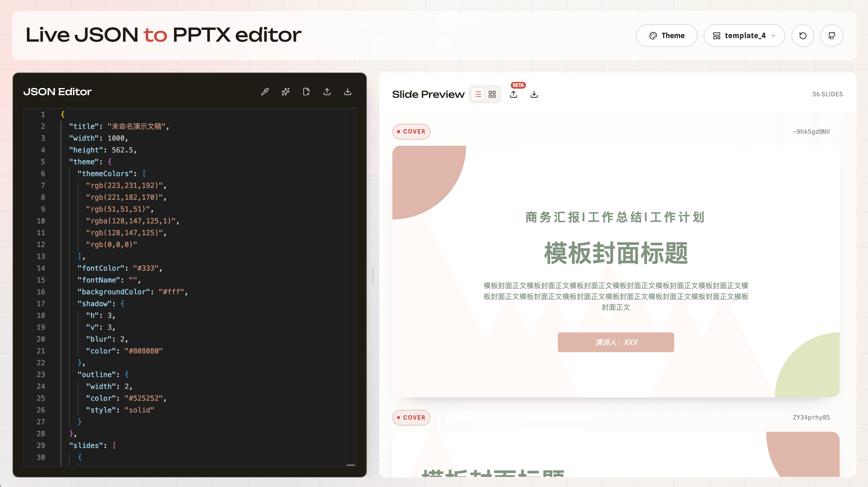This screenshot has width=868, height=487.
Task: Keep slide preview in list view mode
Action: 477,94
